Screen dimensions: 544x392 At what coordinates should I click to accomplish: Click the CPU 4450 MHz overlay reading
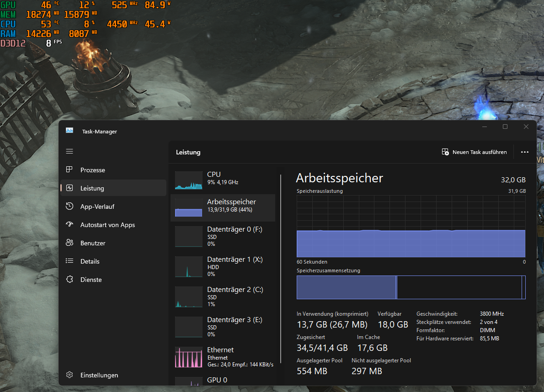click(122, 24)
